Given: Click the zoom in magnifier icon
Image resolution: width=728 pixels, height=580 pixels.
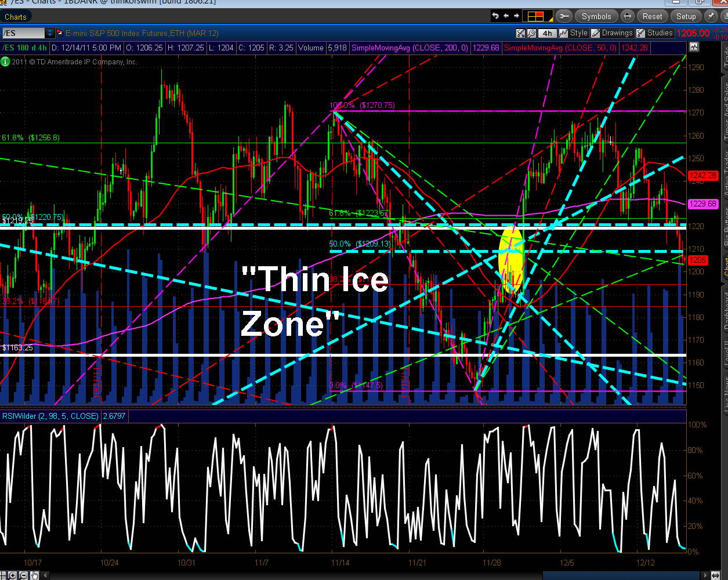Looking at the screenshot, I should pos(13,575).
